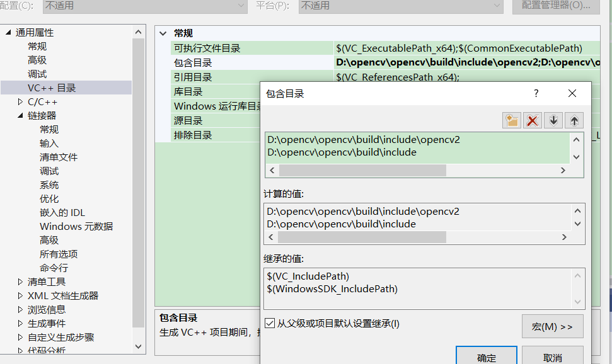
Task: Click left arrow of 计算的值 horizontal scrollbar
Action: pyautogui.click(x=271, y=237)
